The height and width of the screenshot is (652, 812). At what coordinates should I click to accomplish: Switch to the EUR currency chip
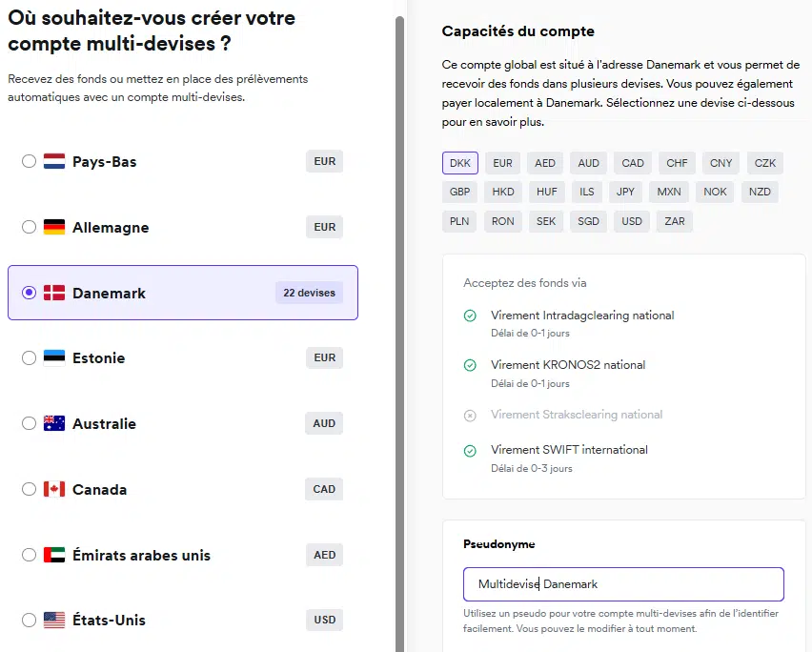click(502, 162)
